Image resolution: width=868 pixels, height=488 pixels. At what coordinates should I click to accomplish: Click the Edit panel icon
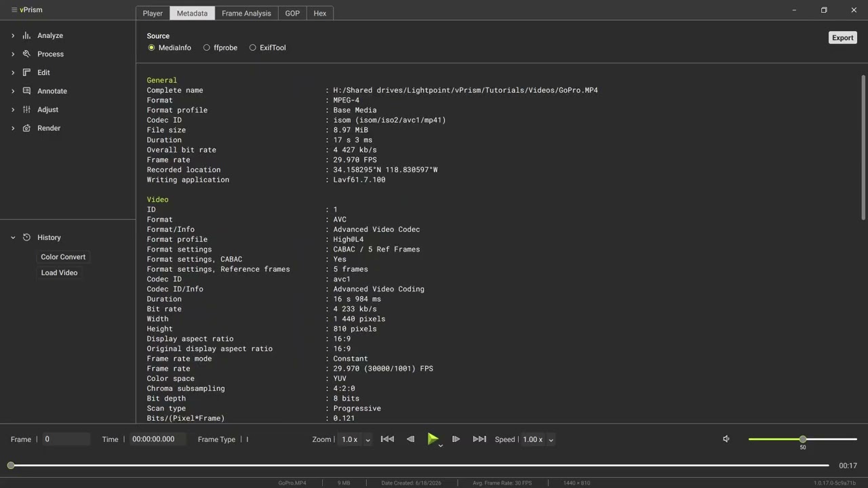(x=26, y=73)
